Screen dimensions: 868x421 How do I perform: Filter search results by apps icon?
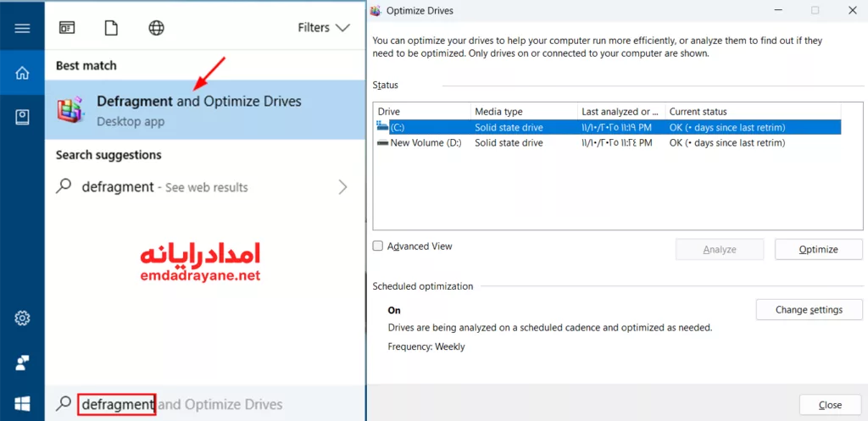67,28
